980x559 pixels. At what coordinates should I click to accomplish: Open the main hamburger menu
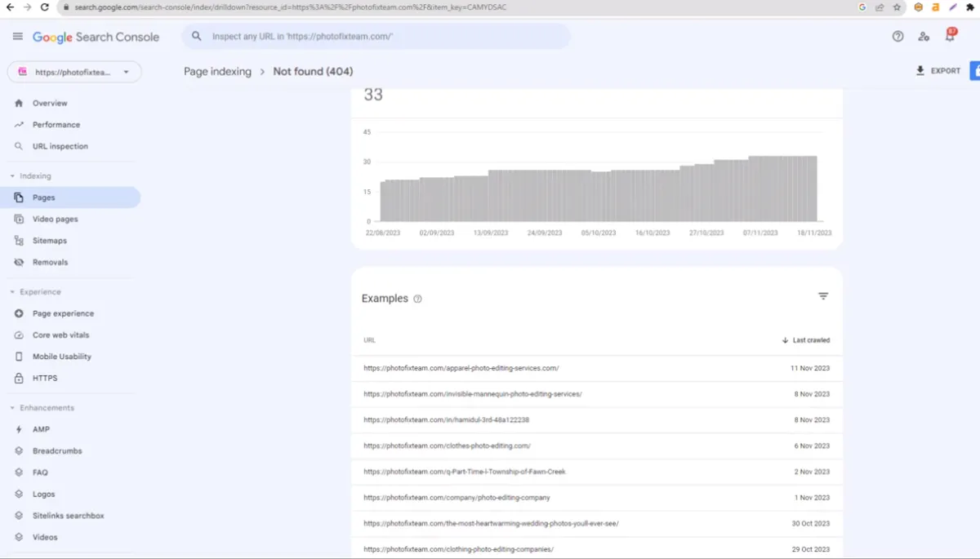pos(18,37)
